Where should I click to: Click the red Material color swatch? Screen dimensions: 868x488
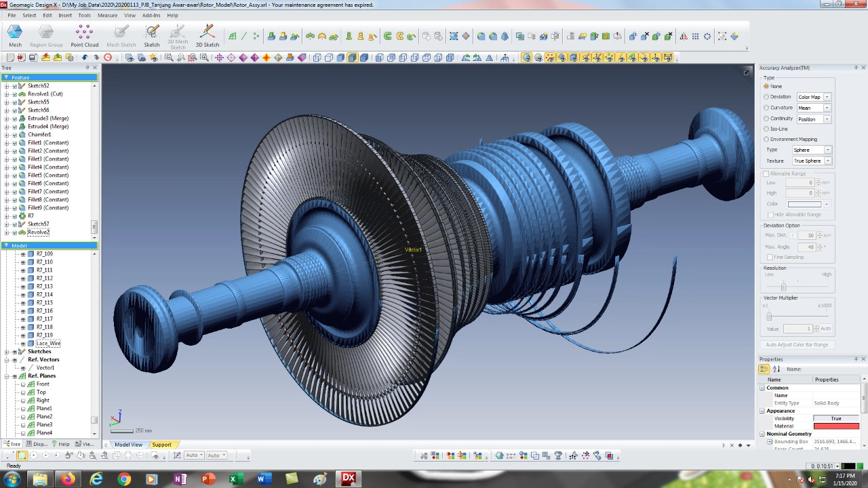pos(836,426)
